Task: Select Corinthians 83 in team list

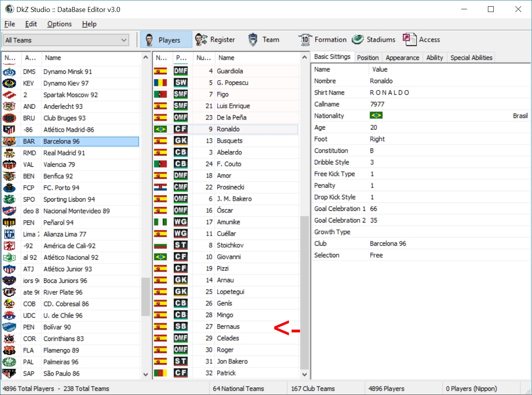Action: (70, 339)
